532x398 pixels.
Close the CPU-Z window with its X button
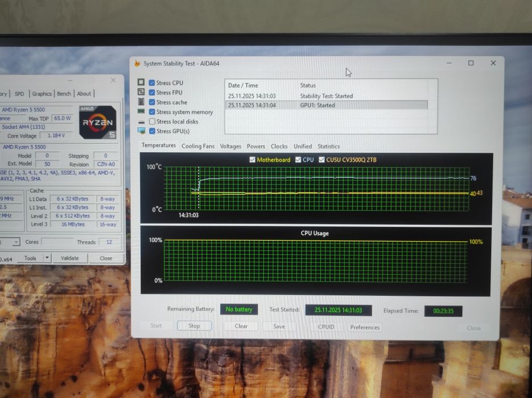point(113,80)
